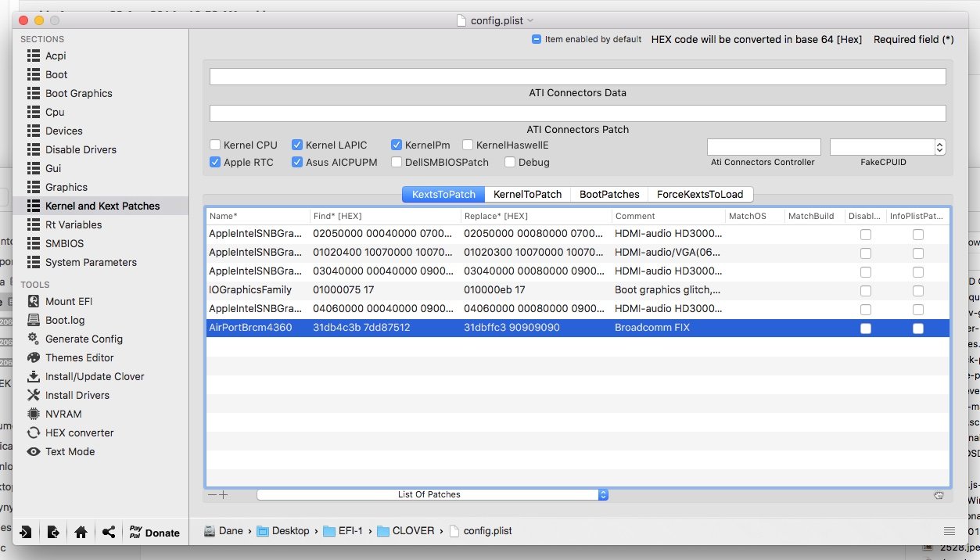This screenshot has width=980, height=560.
Task: Click Desktop in the path bar
Action: point(282,530)
